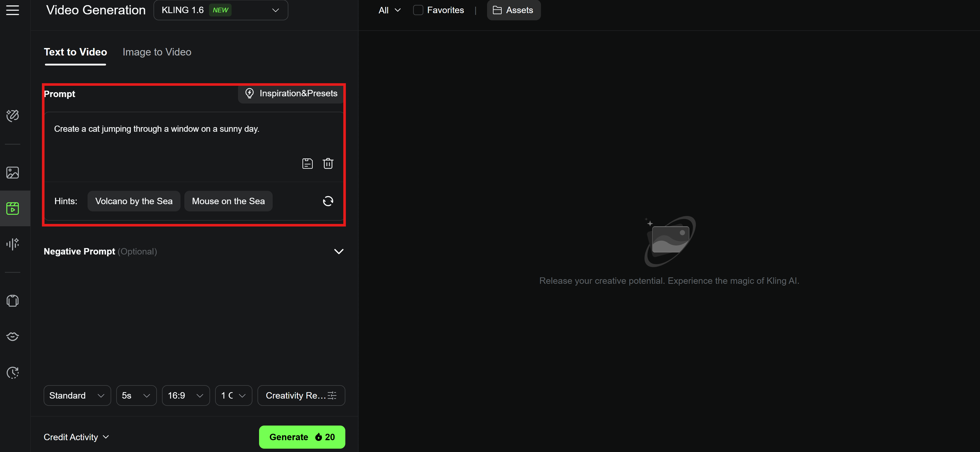
Task: Delete the prompt with the trash icon
Action: click(x=328, y=163)
